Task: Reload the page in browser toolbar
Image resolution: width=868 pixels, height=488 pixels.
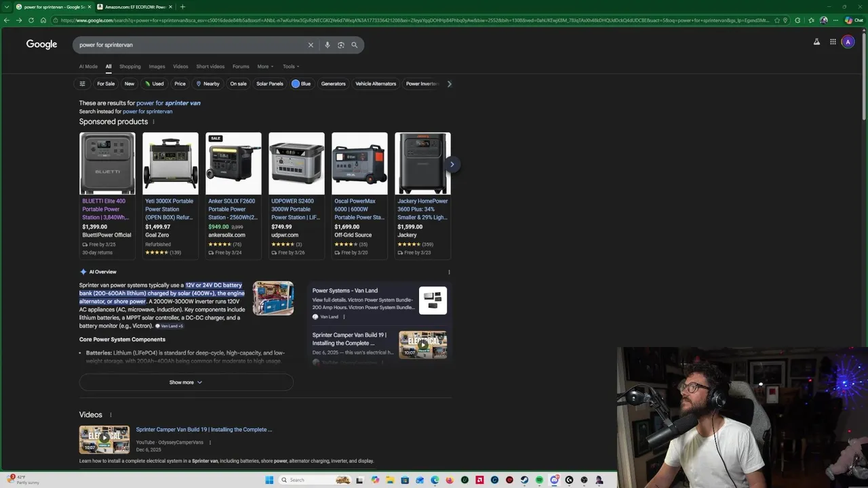Action: click(x=31, y=20)
